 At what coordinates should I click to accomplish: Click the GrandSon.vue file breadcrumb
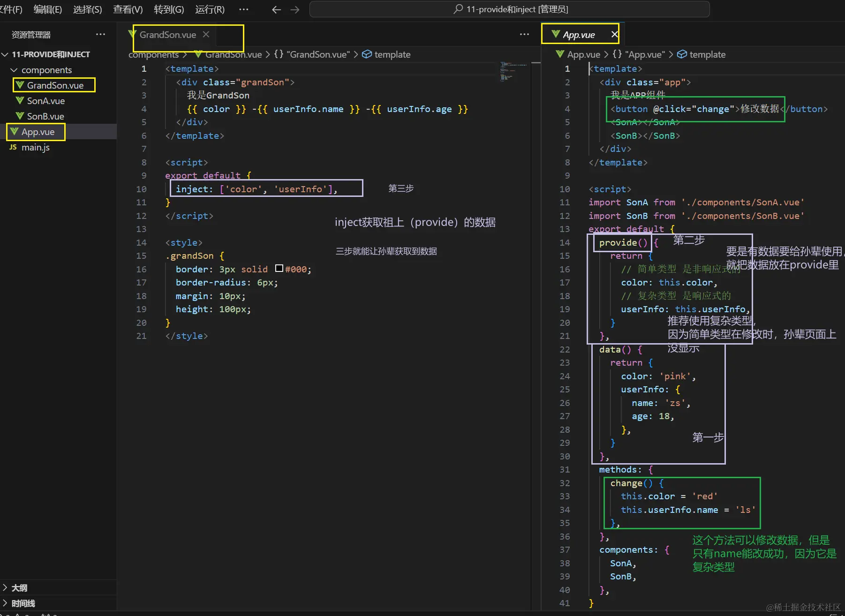pyautogui.click(x=234, y=54)
